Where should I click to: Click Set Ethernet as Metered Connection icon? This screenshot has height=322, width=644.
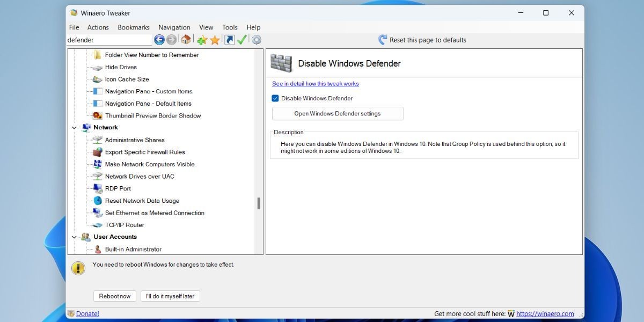[98, 213]
